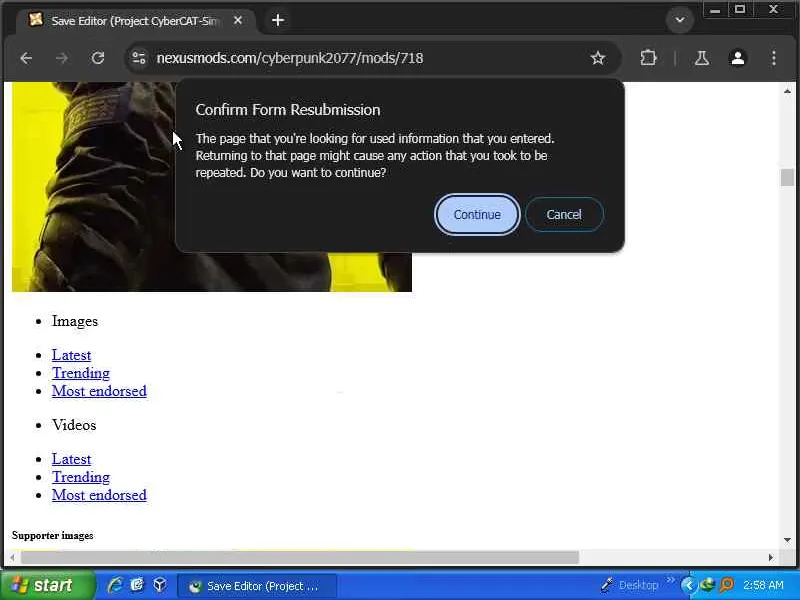Click the scroll right arrow
This screenshot has width=800, height=600.
pyautogui.click(x=771, y=557)
